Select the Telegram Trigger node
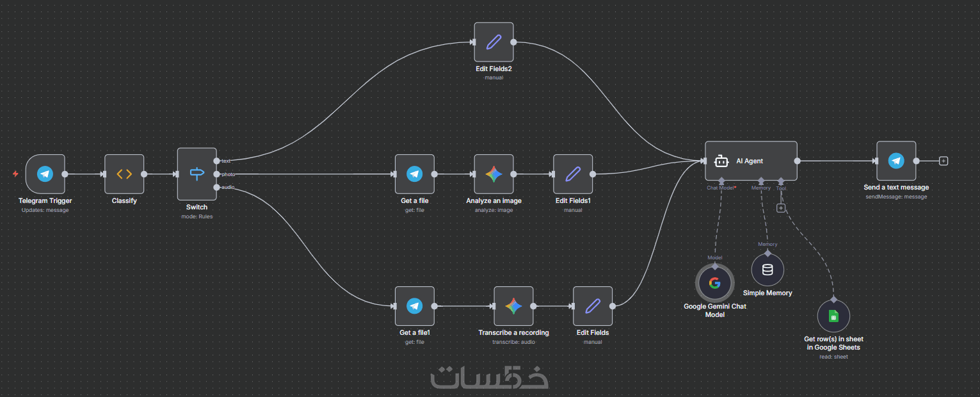The height and width of the screenshot is (397, 980). pos(45,174)
